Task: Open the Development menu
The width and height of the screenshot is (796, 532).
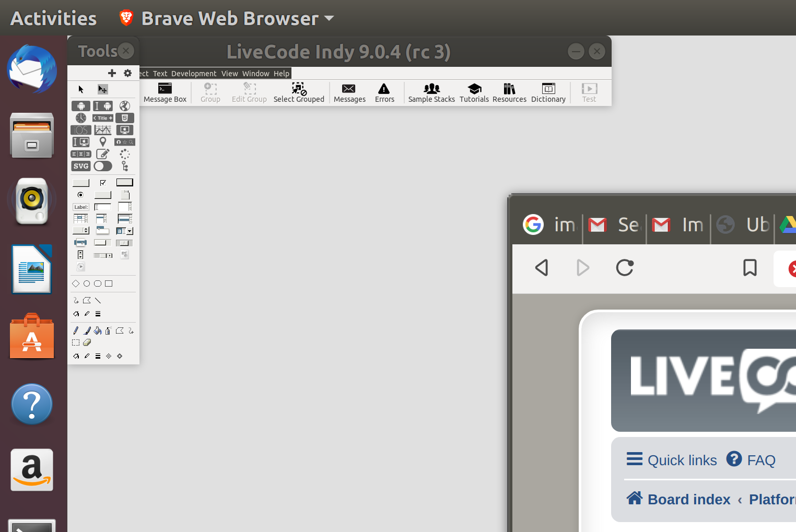Action: pyautogui.click(x=193, y=74)
